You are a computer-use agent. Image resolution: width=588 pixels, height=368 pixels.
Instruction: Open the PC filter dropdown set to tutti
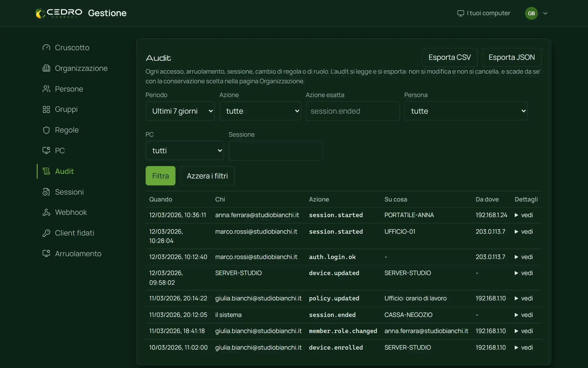(x=185, y=150)
